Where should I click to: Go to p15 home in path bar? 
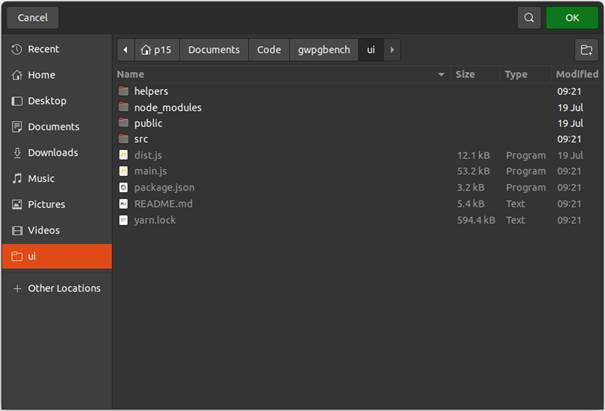pyautogui.click(x=156, y=50)
